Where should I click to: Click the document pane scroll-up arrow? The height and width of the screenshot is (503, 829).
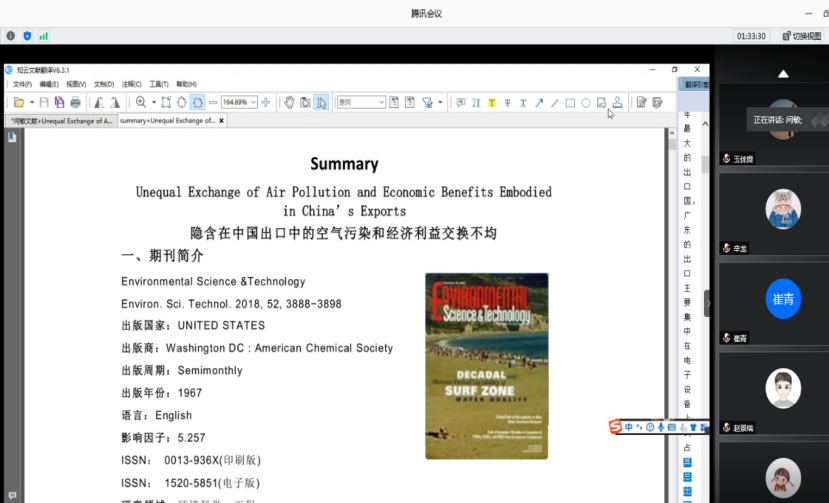tap(672, 133)
